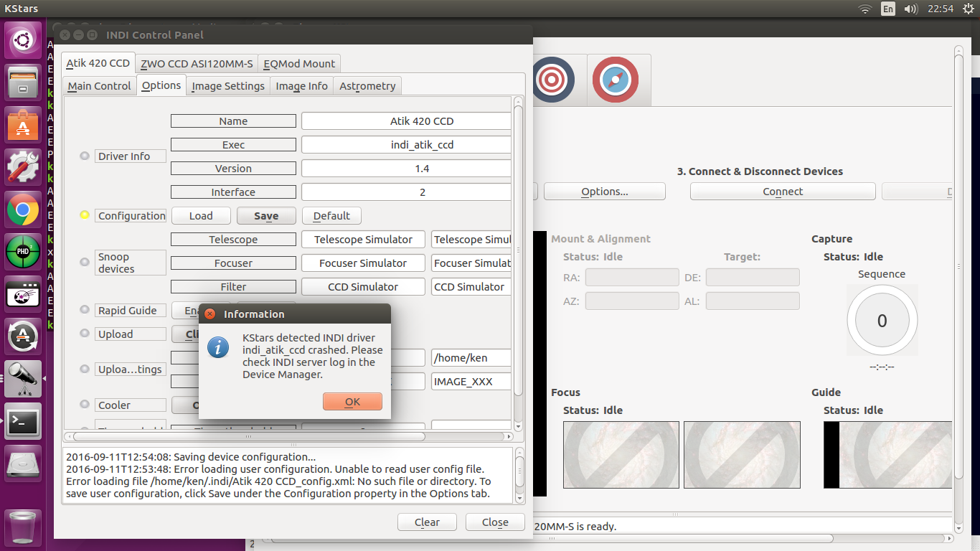Open Options... button in Ekos window
Screen dimensions: 980x551
coord(605,192)
